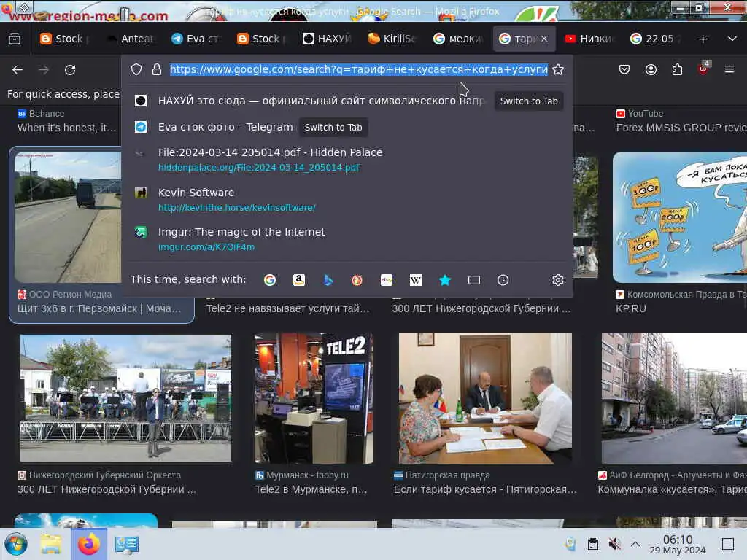Open result Tele2 в Мурманске title

click(x=311, y=489)
